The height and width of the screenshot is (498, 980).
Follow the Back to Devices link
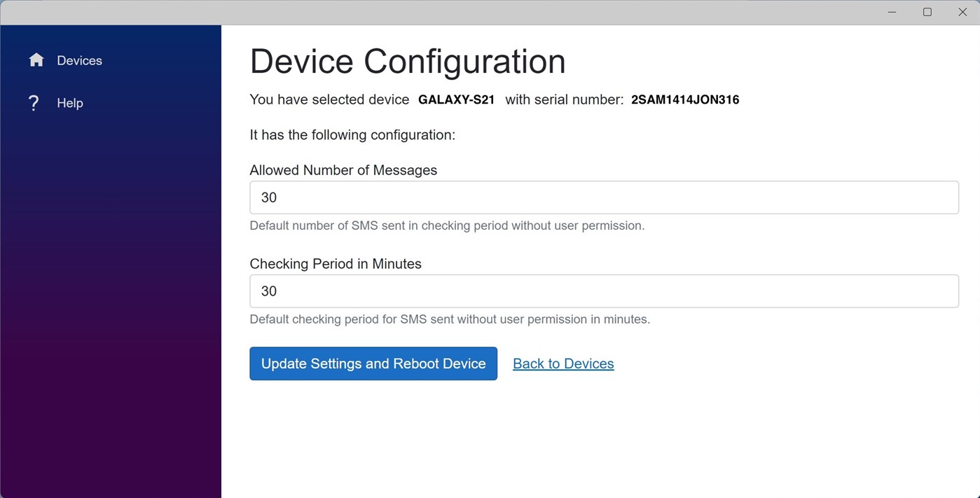(563, 364)
